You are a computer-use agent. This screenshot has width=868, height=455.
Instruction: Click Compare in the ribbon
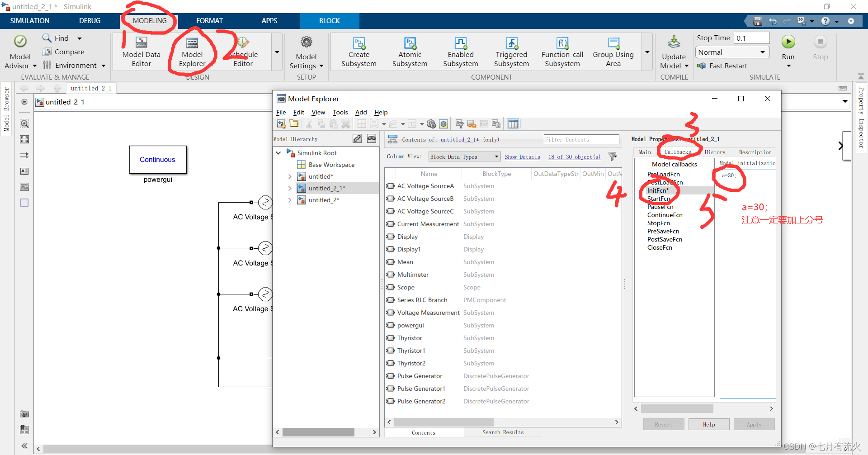pyautogui.click(x=64, y=52)
